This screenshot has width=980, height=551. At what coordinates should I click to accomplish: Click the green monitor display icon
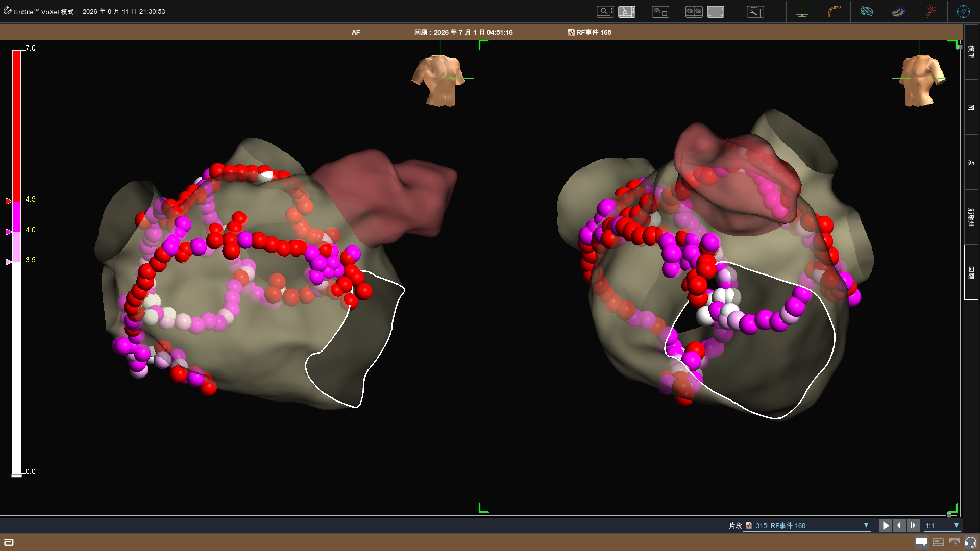pos(802,11)
